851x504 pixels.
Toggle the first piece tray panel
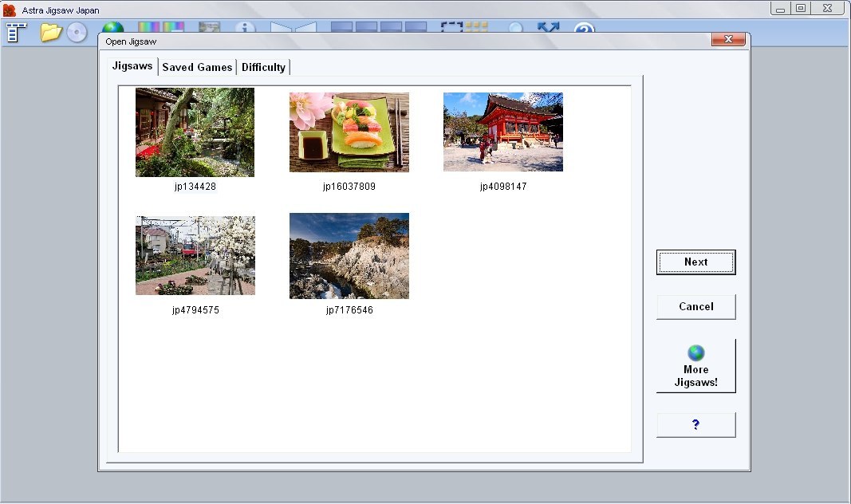(x=341, y=27)
